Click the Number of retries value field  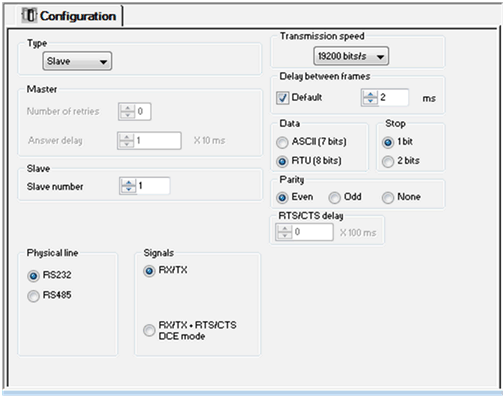[143, 111]
